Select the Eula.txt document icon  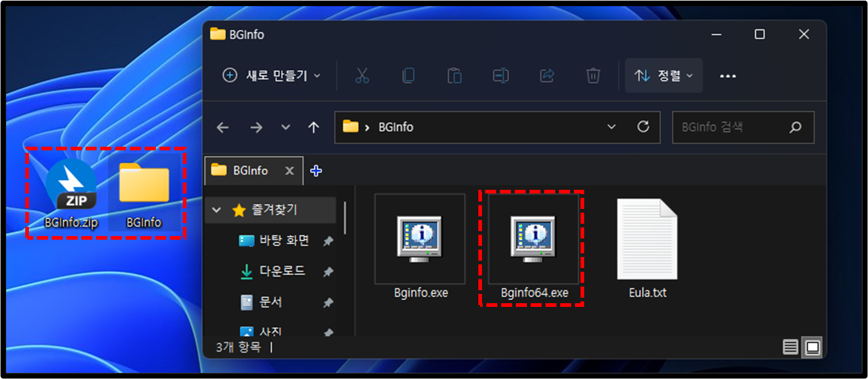click(647, 238)
